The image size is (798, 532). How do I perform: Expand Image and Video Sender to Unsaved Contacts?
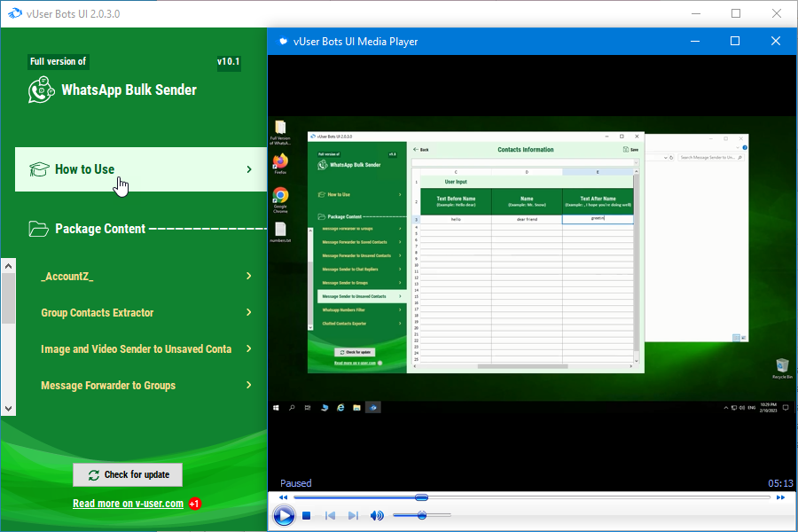(146, 349)
